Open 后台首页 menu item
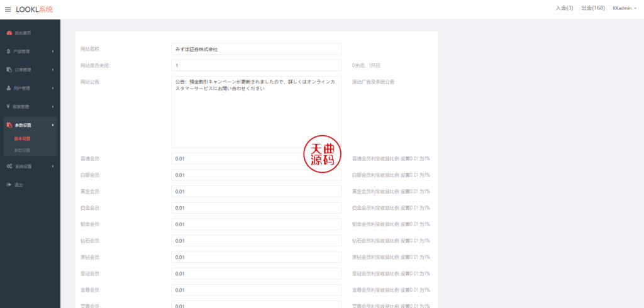 (23, 33)
